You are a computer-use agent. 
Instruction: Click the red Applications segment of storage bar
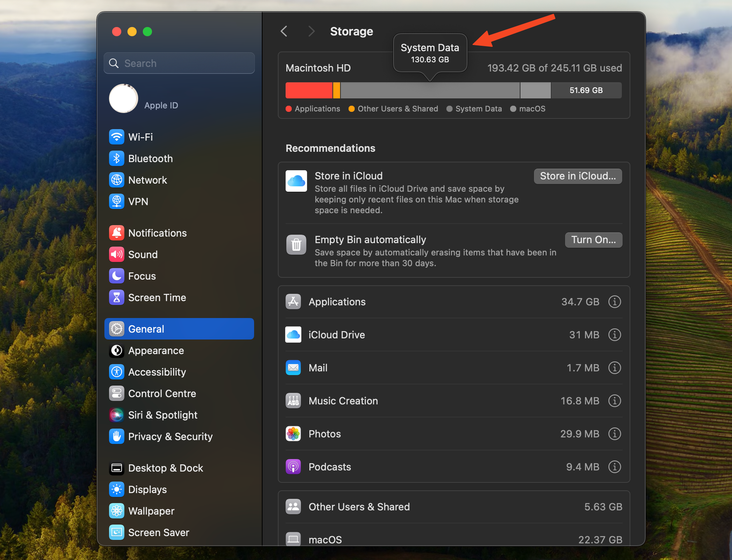coord(308,91)
